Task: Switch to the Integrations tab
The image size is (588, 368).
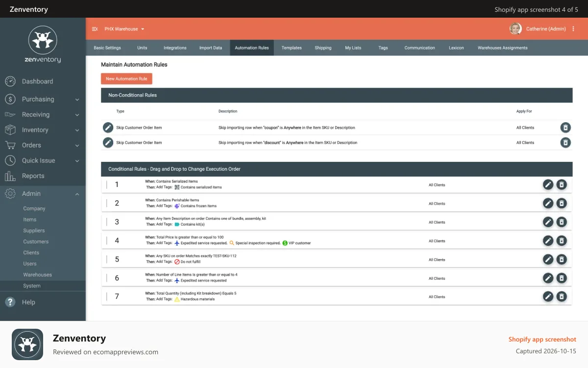Action: click(175, 48)
